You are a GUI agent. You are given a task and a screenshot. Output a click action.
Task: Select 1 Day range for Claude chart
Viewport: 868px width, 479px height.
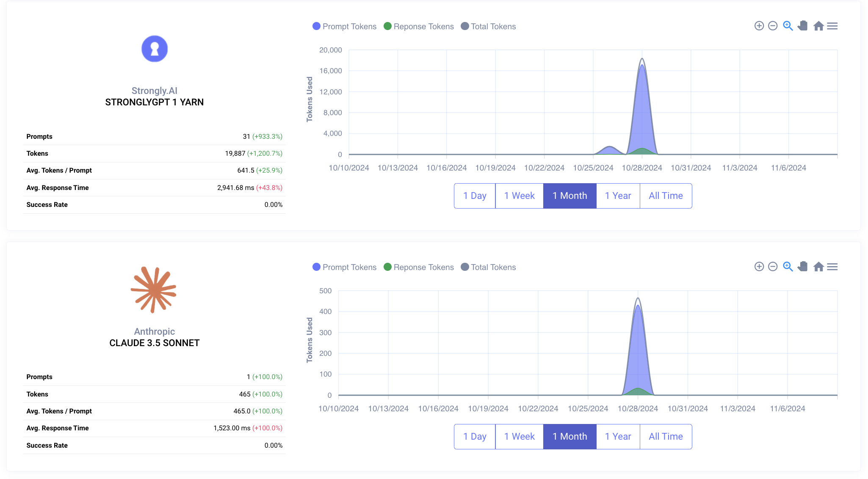[x=475, y=437]
